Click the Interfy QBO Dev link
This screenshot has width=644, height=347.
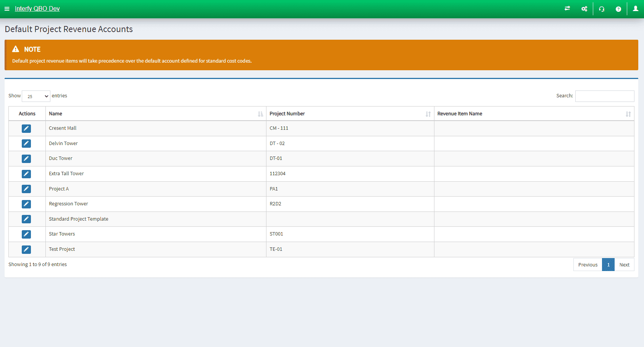[37, 9]
